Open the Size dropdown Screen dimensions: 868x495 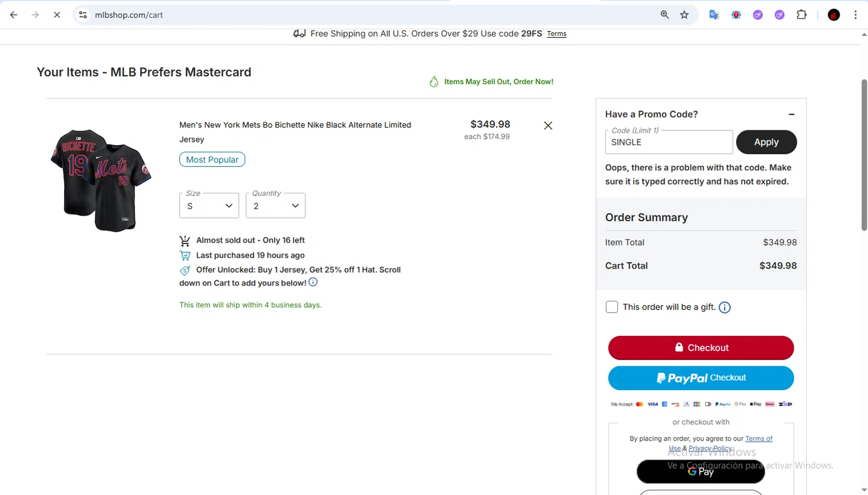[209, 206]
